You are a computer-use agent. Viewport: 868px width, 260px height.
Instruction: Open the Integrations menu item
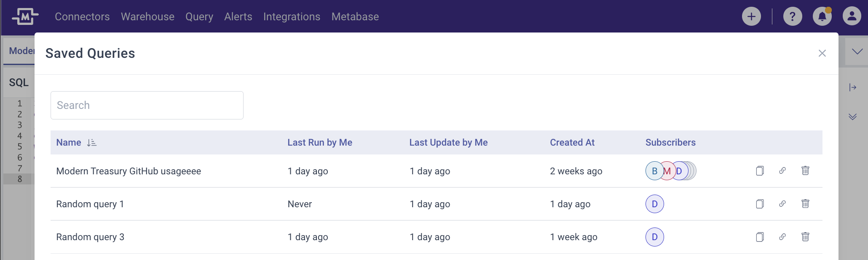pos(292,16)
